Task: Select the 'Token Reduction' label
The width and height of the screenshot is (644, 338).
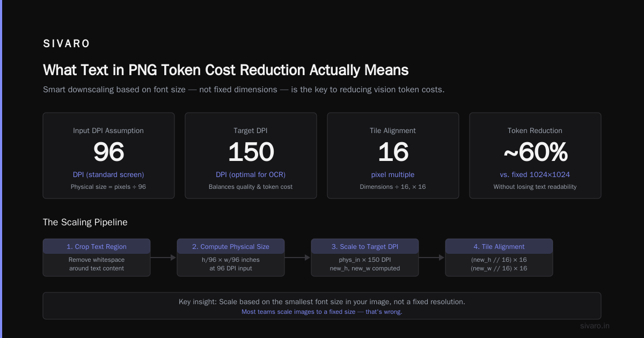Action: tap(535, 130)
